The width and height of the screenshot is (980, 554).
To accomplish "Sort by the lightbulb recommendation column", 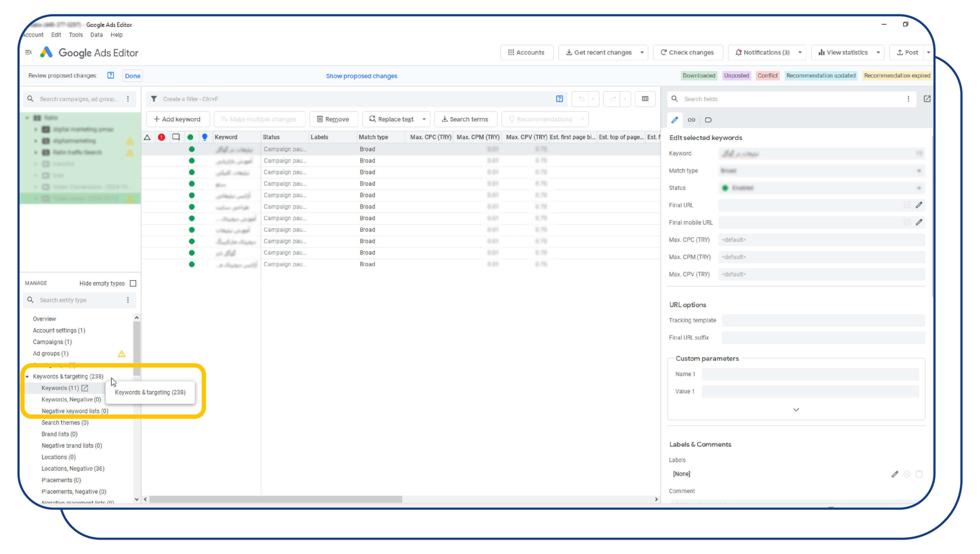I will pyautogui.click(x=204, y=137).
